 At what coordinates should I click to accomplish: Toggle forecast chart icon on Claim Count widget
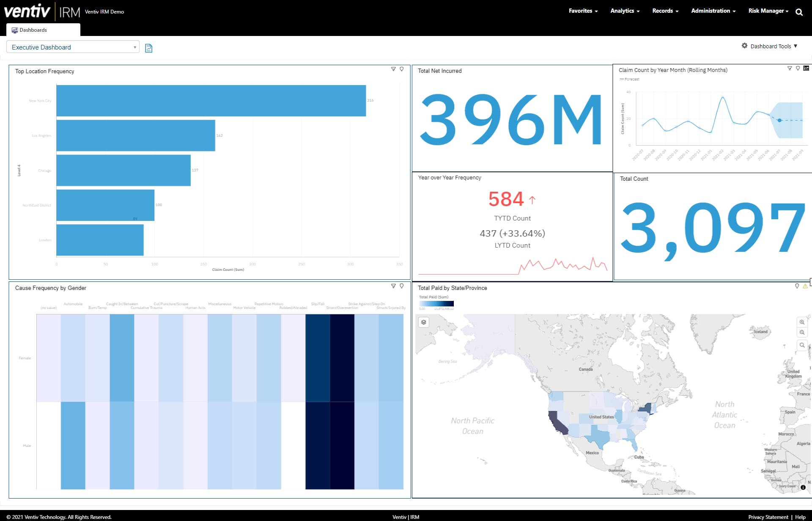(806, 68)
